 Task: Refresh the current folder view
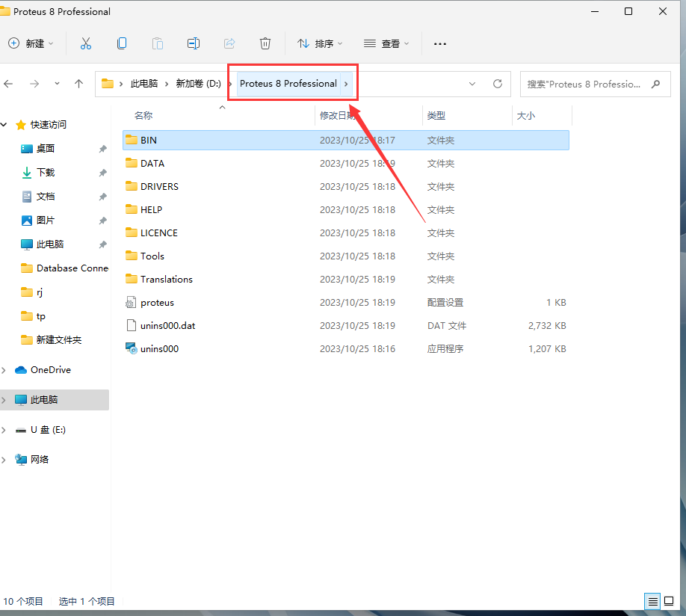(x=498, y=84)
